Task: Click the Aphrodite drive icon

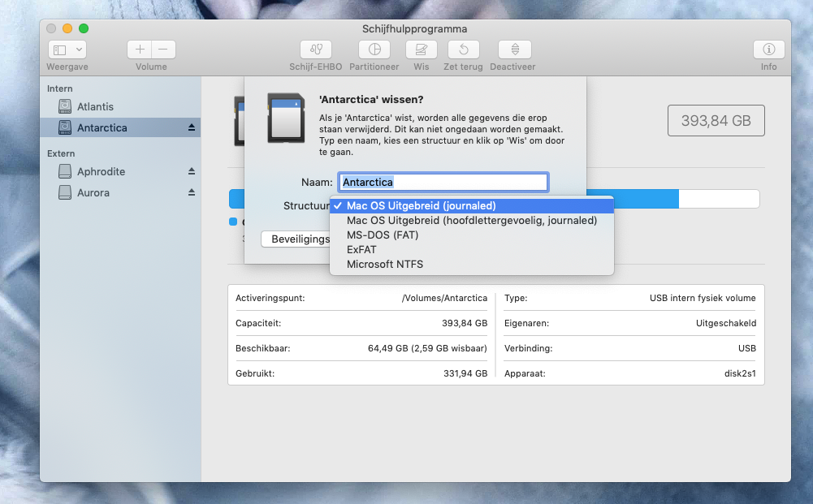Action: coord(65,171)
